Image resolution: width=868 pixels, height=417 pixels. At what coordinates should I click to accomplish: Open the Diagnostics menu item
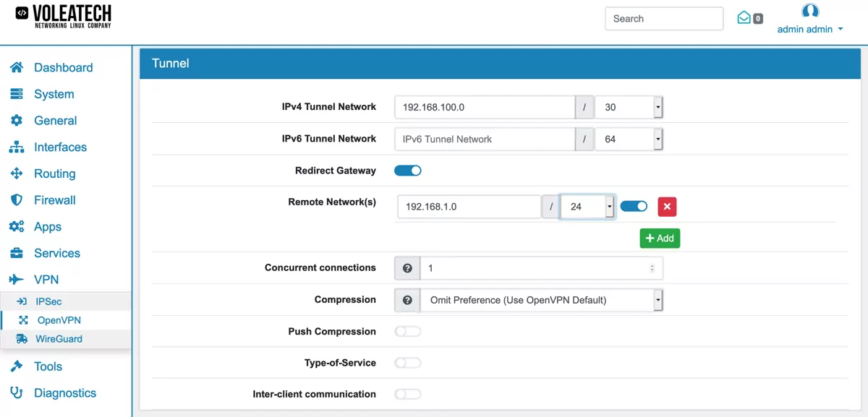(65, 392)
